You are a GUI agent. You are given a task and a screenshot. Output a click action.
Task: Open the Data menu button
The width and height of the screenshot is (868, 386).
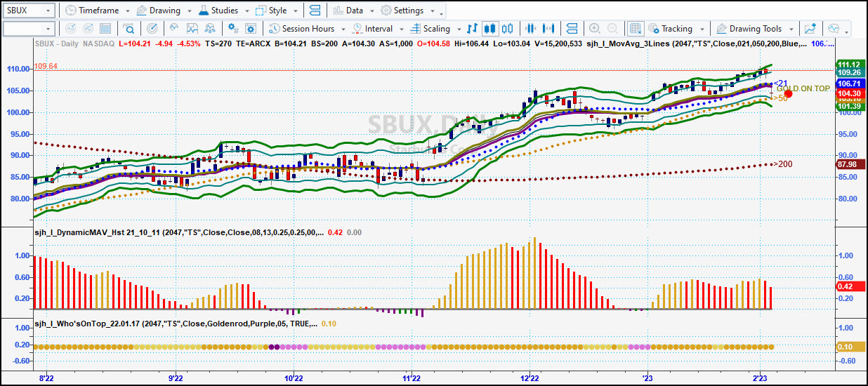click(348, 11)
